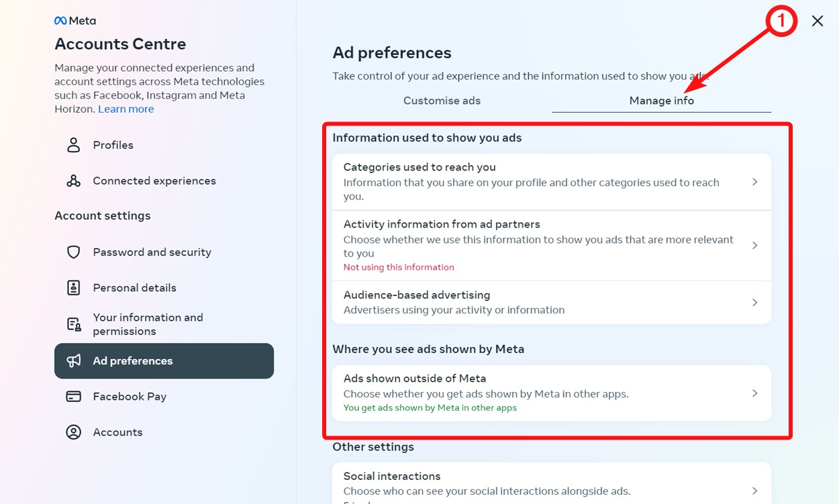This screenshot has height=504, width=839.
Task: Open the Audience-based advertising chevron
Action: coord(754,302)
